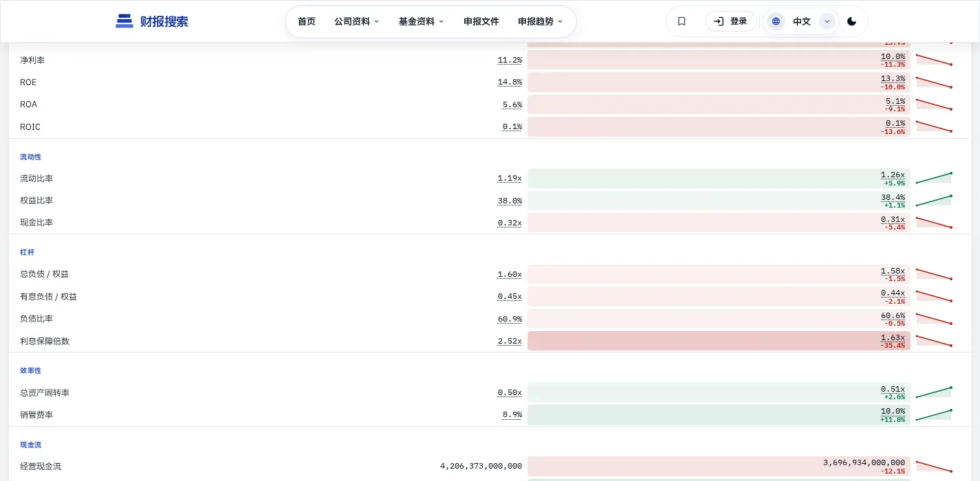
Task: Click the ROIC trend sparkline
Action: (934, 126)
